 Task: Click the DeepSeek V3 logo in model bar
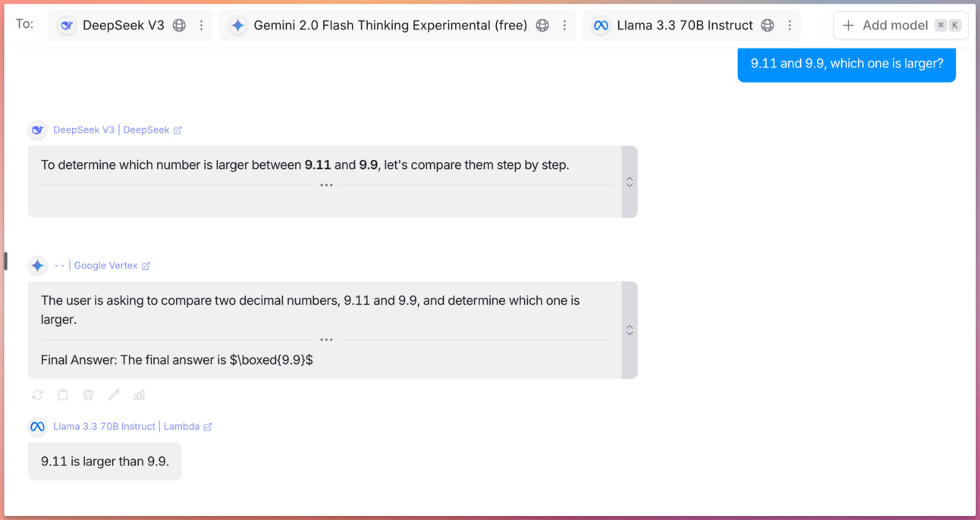click(67, 25)
